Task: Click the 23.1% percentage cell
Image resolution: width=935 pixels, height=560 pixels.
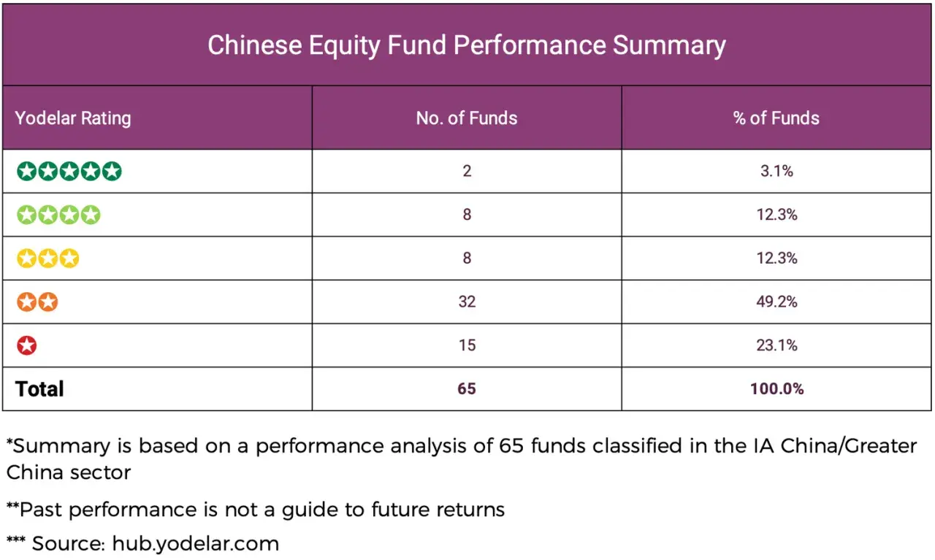Action: [776, 345]
